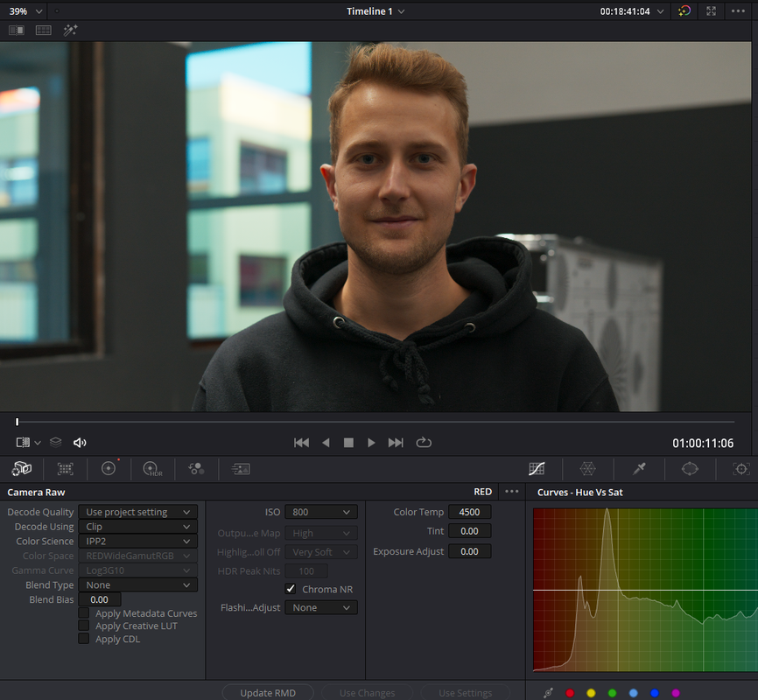Open the Color Match palette icon
This screenshot has width=758, height=700.
click(66, 468)
